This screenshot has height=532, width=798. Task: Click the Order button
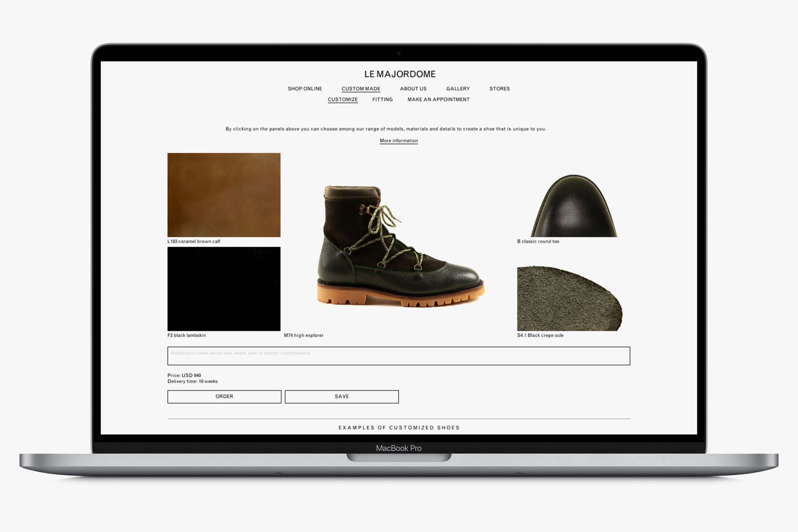point(224,397)
